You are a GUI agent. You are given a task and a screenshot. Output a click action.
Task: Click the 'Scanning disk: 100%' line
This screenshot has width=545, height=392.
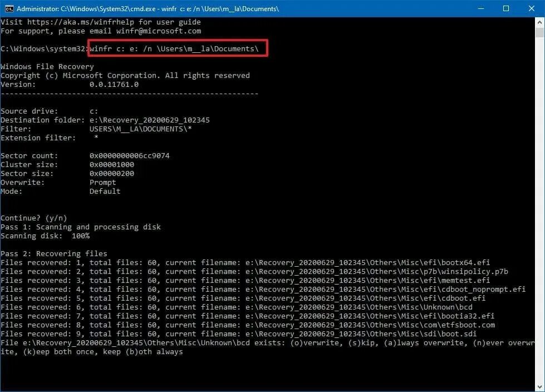click(45, 236)
